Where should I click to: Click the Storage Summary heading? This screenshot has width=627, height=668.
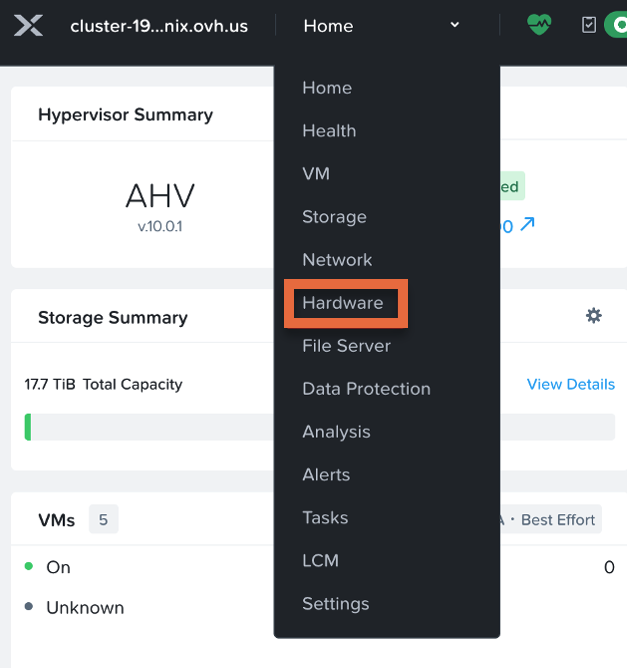tap(113, 318)
